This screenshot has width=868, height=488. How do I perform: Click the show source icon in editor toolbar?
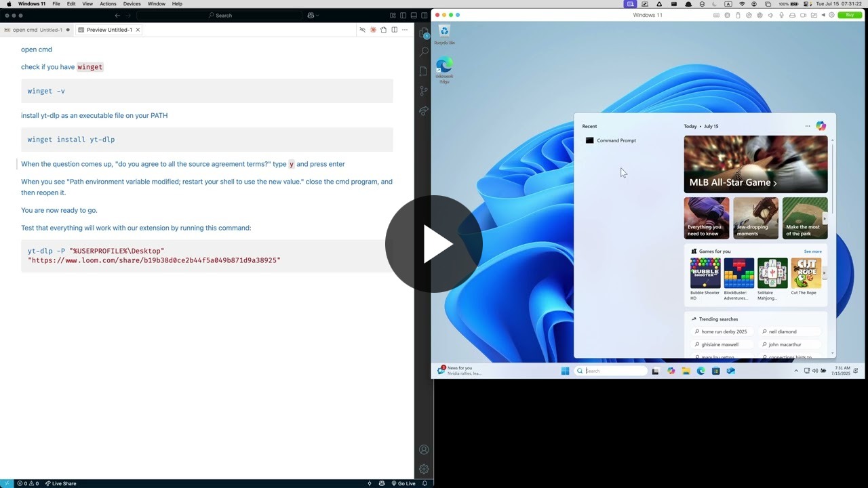point(383,30)
